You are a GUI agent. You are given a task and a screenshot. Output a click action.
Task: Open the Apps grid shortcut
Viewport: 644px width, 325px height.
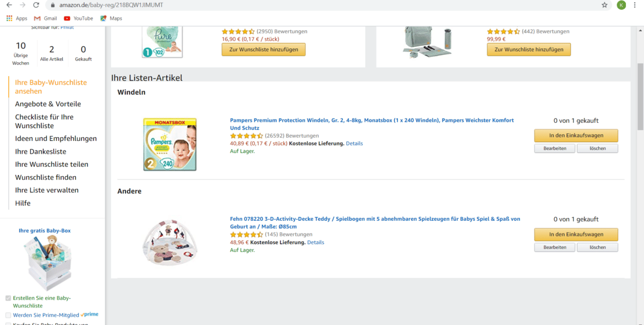(17, 18)
